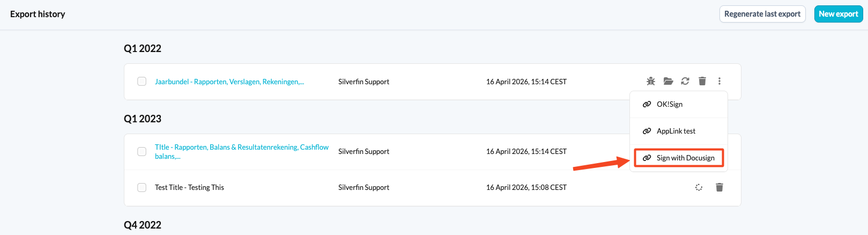Click the Test Title - Testing This entry
Screen dimensions: 868x235
click(x=189, y=187)
